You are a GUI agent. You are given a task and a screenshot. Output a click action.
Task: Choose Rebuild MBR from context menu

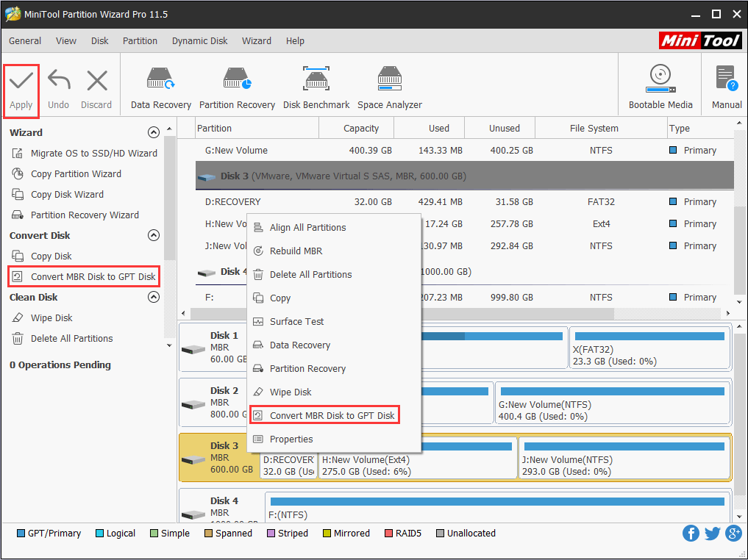click(334, 251)
